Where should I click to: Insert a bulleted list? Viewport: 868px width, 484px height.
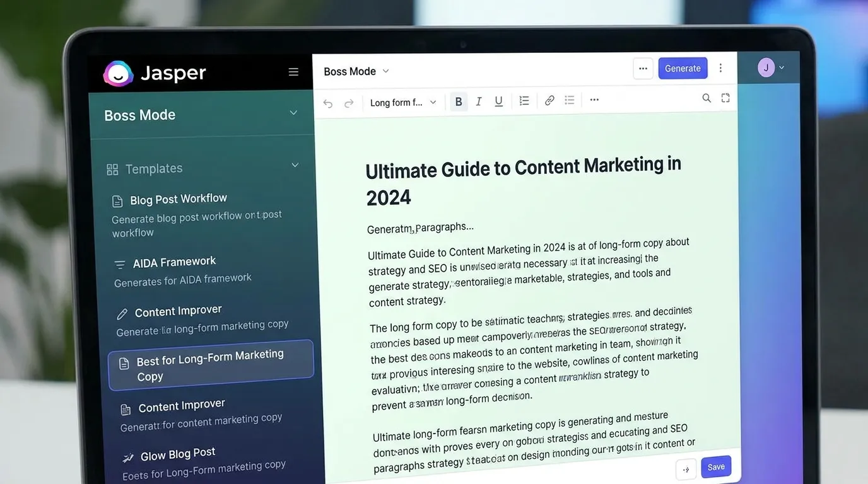570,100
